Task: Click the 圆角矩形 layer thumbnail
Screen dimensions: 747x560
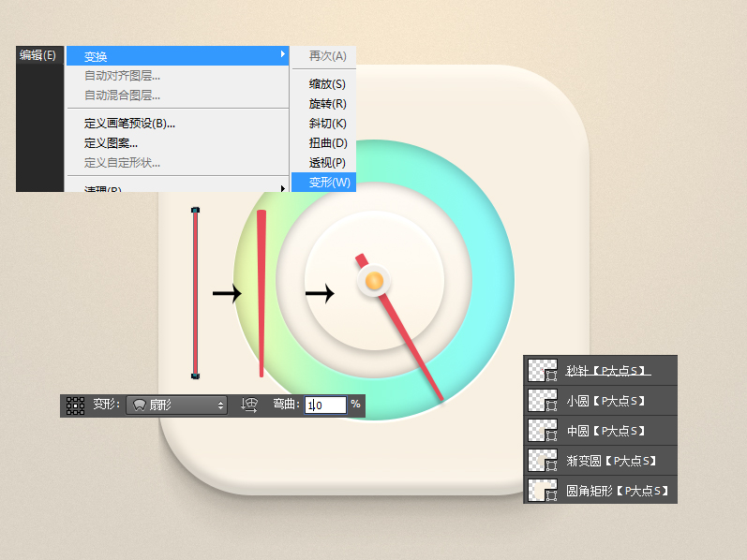Action: [x=542, y=490]
